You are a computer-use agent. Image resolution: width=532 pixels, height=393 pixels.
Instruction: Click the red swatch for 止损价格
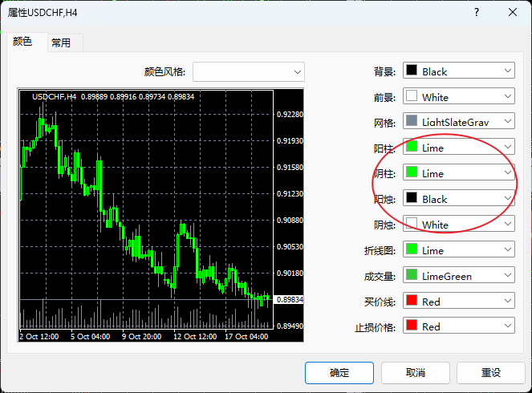coord(412,325)
